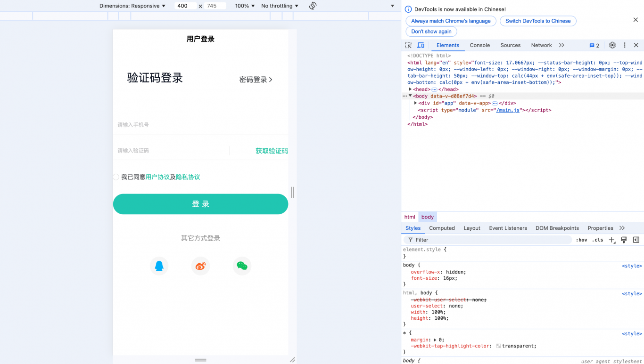Viewport: 644px width, 364px height.
Task: Open the 用户协议 user agreement link
Action: 157,177
